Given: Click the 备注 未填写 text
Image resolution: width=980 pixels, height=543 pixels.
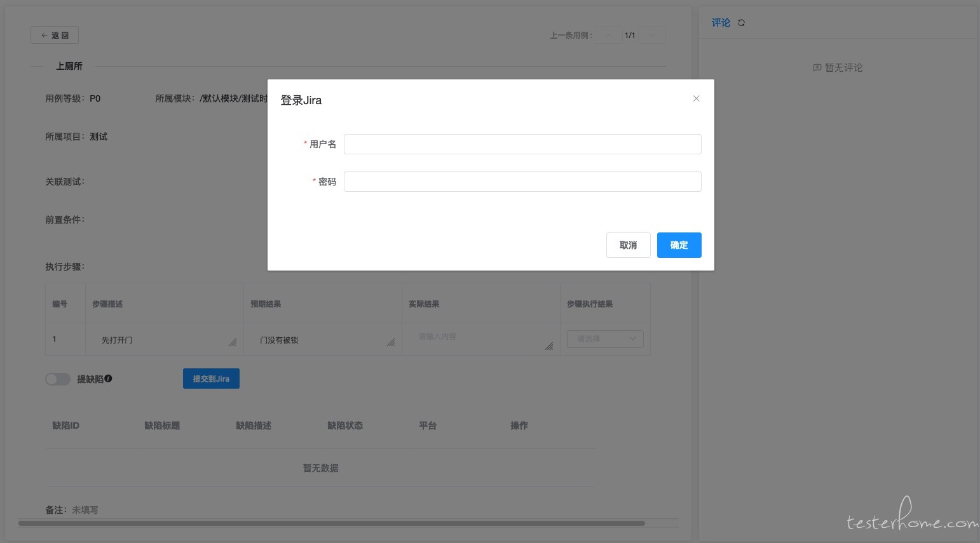Looking at the screenshot, I should pos(85,510).
